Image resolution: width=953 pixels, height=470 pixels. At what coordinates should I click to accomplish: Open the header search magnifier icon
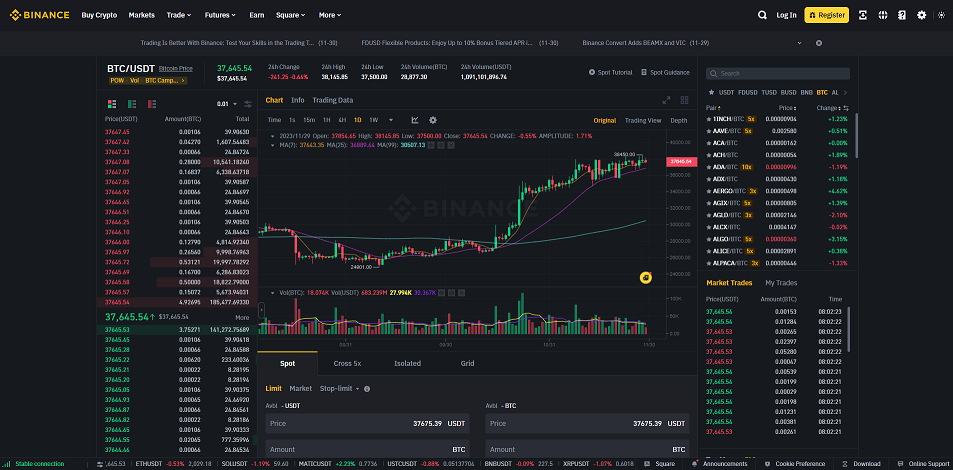[762, 15]
